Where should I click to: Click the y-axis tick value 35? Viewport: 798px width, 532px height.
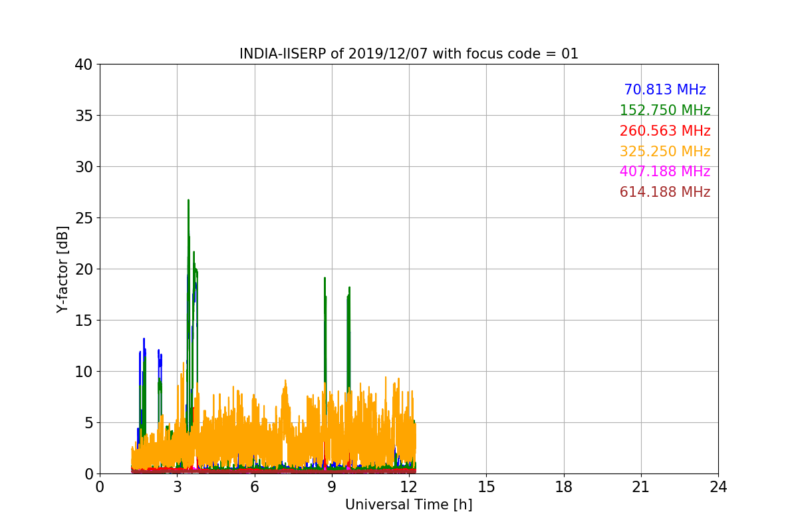tap(84, 116)
